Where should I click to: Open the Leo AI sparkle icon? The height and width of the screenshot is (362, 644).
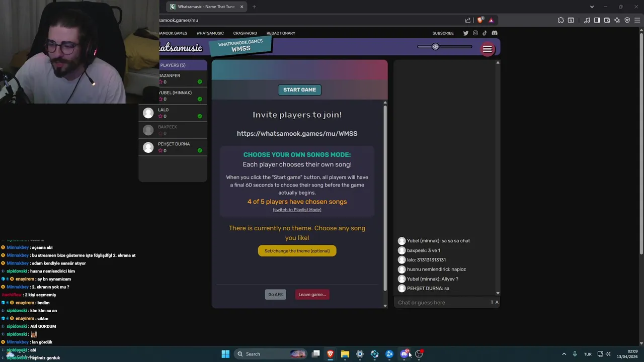[x=617, y=20]
